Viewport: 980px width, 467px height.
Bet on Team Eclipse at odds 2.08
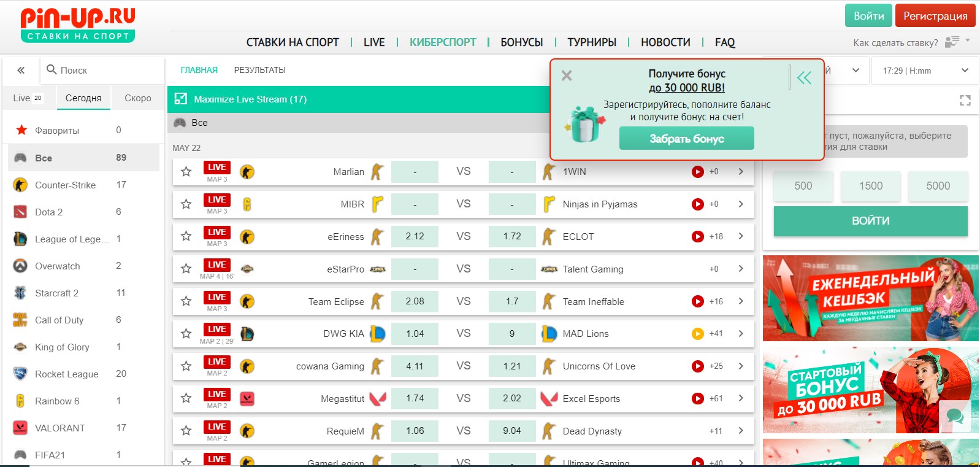415,301
